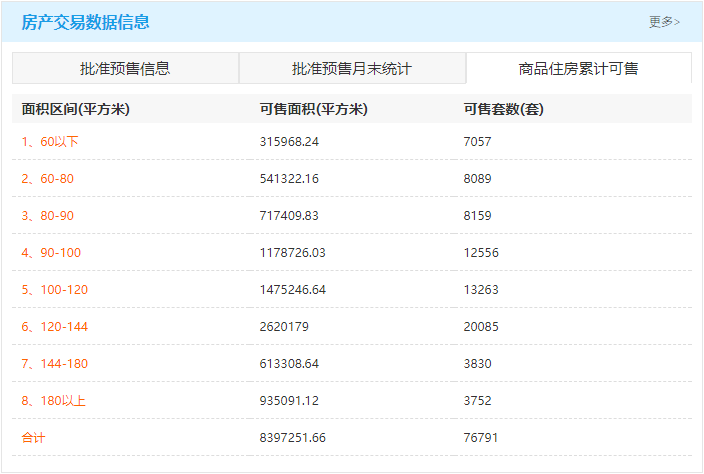Click the 面积区间(平方米) column header

point(75,109)
